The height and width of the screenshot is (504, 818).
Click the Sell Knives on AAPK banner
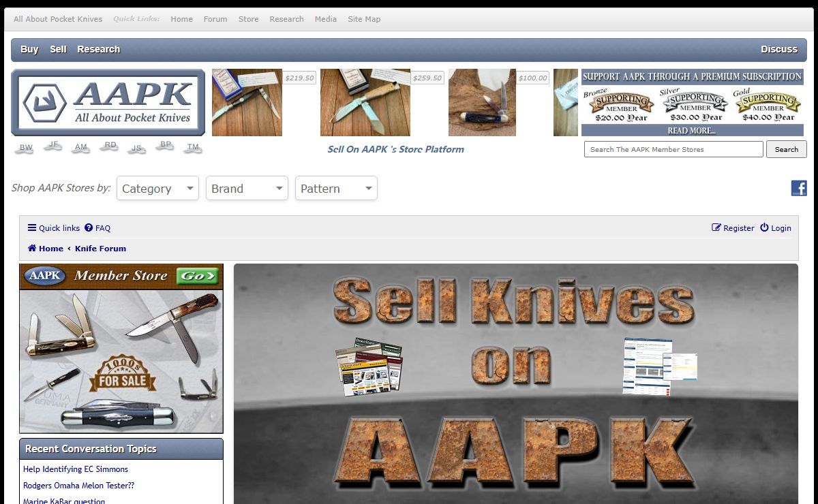516,384
